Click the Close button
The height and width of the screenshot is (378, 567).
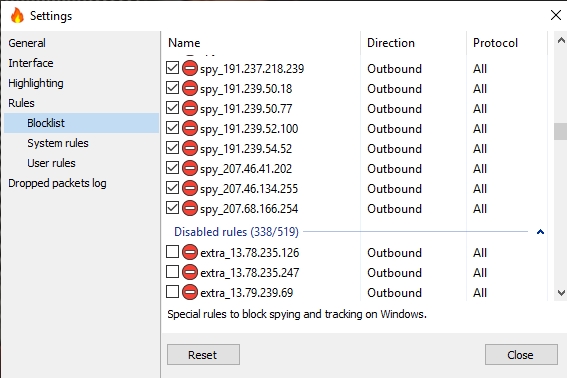[521, 354]
